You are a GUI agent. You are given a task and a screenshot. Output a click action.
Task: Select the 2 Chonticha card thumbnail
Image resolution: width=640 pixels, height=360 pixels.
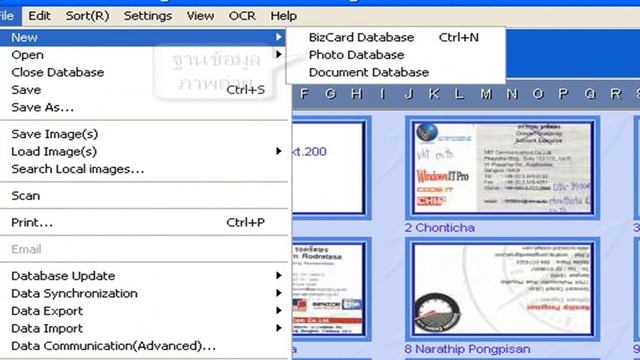click(502, 168)
